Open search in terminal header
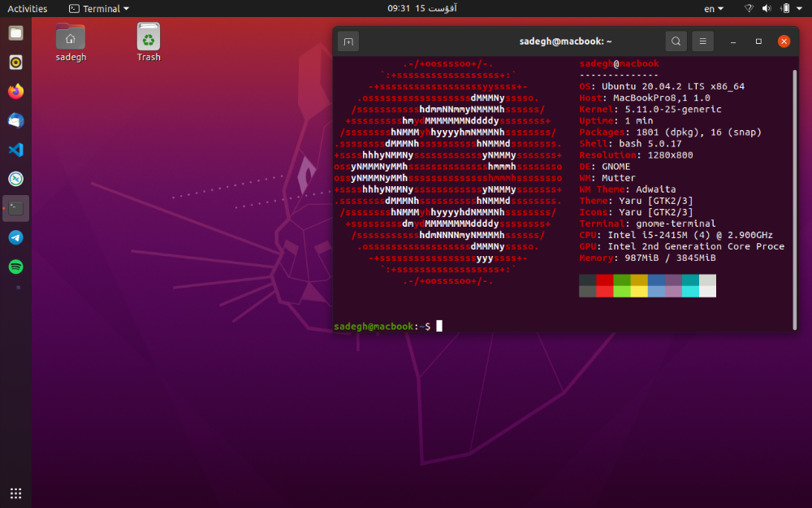 (676, 41)
